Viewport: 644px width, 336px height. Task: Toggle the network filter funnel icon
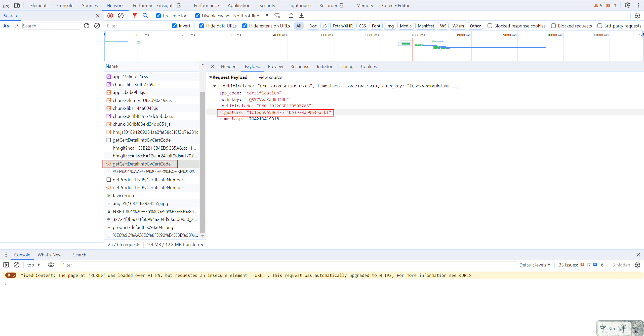135,16
